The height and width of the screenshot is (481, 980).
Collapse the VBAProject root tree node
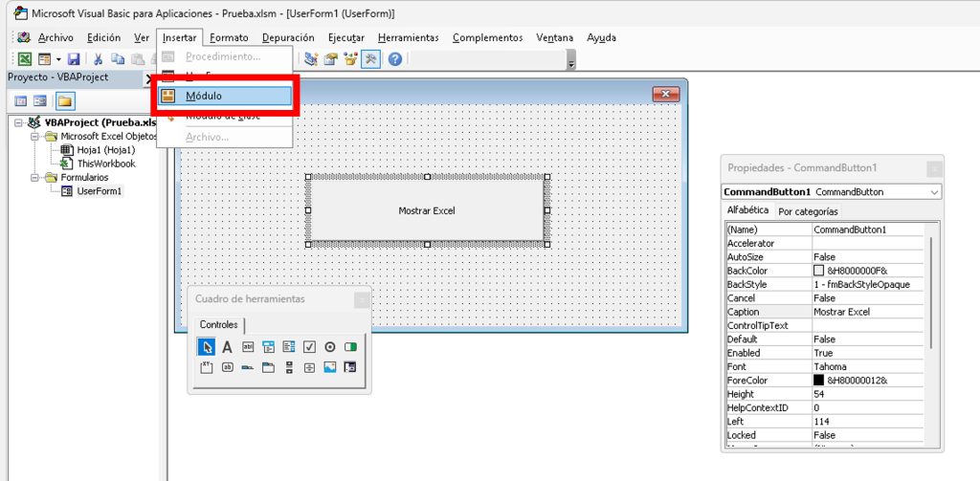pos(19,122)
